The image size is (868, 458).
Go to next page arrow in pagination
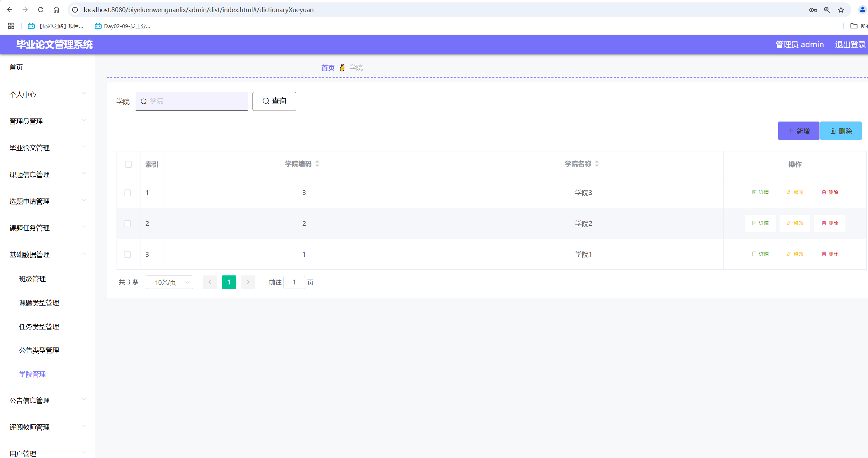248,282
